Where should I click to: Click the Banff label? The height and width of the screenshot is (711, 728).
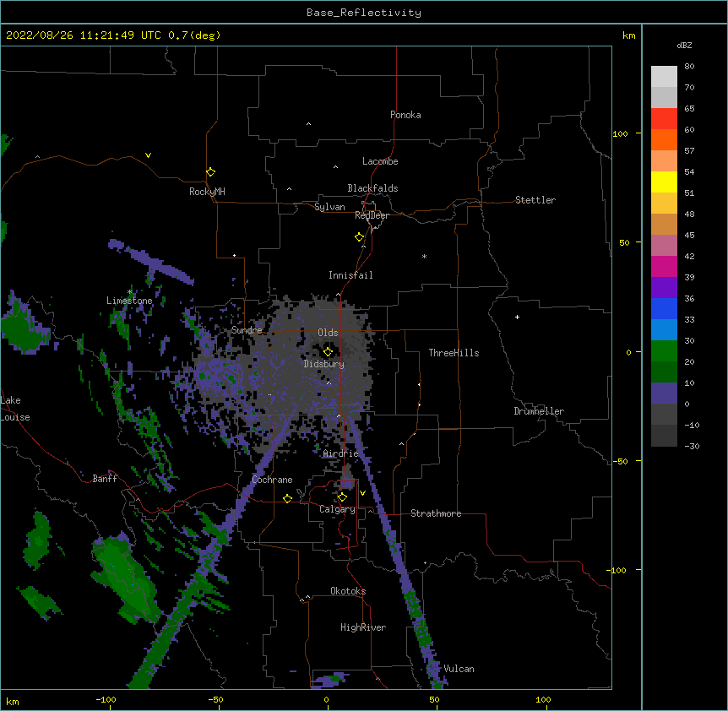point(105,479)
